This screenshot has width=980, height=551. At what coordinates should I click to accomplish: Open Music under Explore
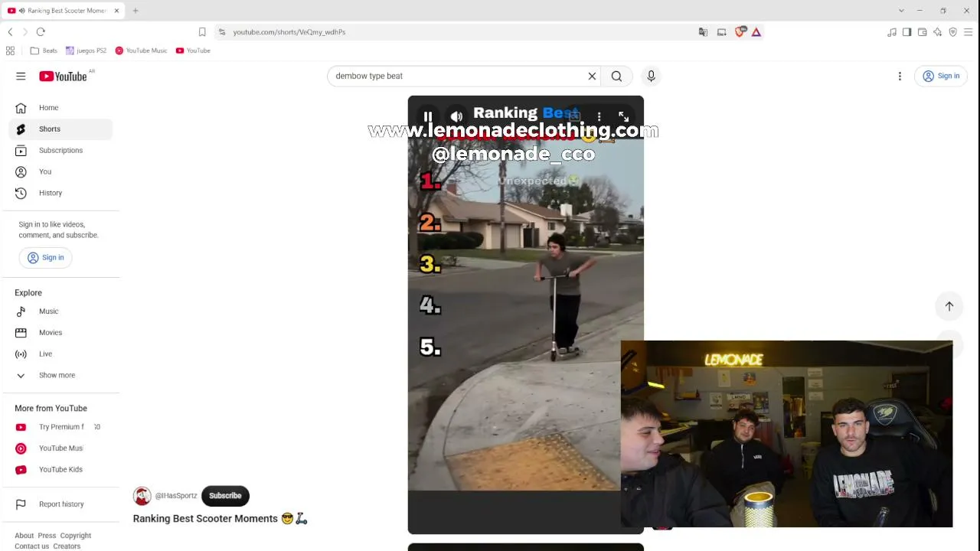point(60,311)
